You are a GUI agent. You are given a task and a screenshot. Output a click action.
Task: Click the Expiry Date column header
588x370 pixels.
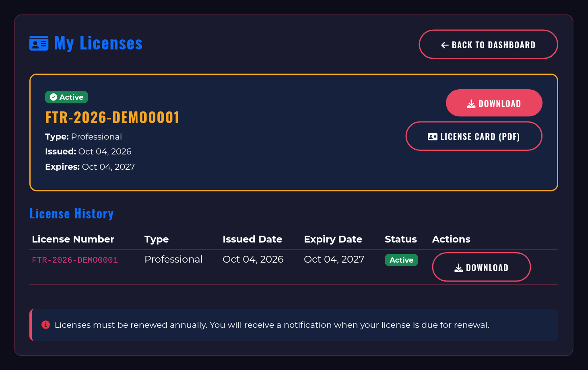tap(333, 240)
